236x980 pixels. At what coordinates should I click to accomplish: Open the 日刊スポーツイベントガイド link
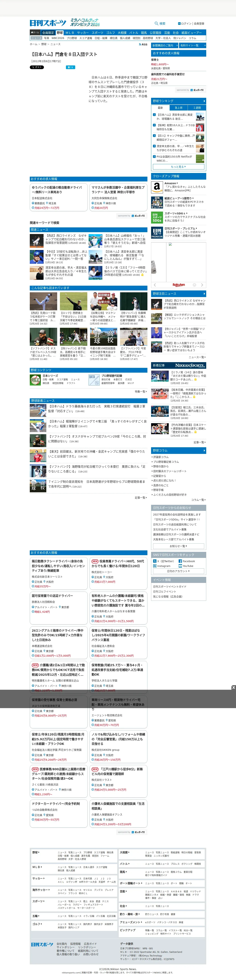pyautogui.click(x=170, y=587)
